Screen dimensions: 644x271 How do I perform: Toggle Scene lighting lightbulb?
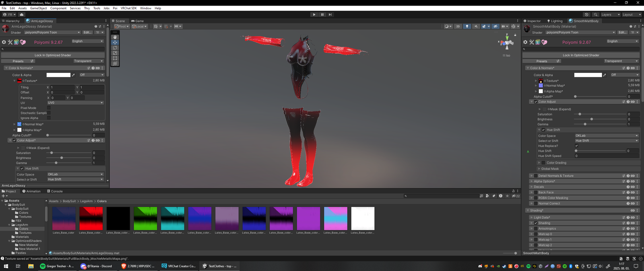[x=467, y=27]
